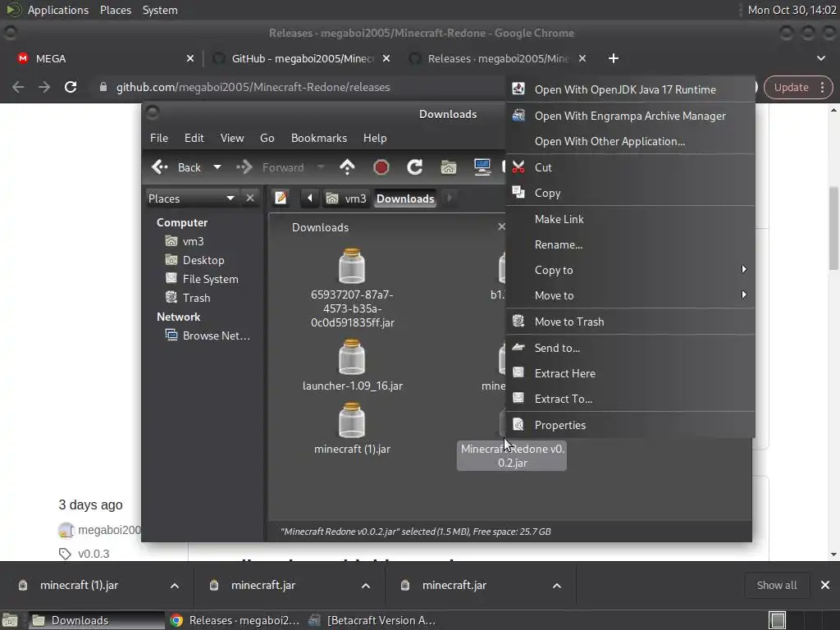This screenshot has width=840, height=630.
Task: Select minecraft (1).jar file icon
Action: click(352, 420)
